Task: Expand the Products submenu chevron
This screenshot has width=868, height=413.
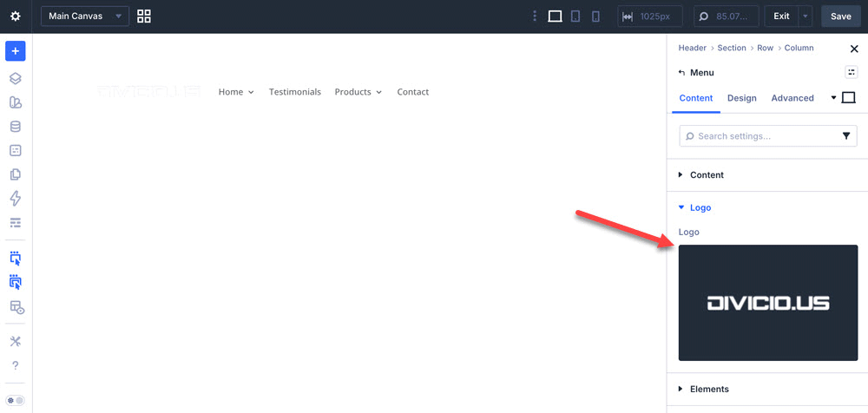Action: point(378,93)
